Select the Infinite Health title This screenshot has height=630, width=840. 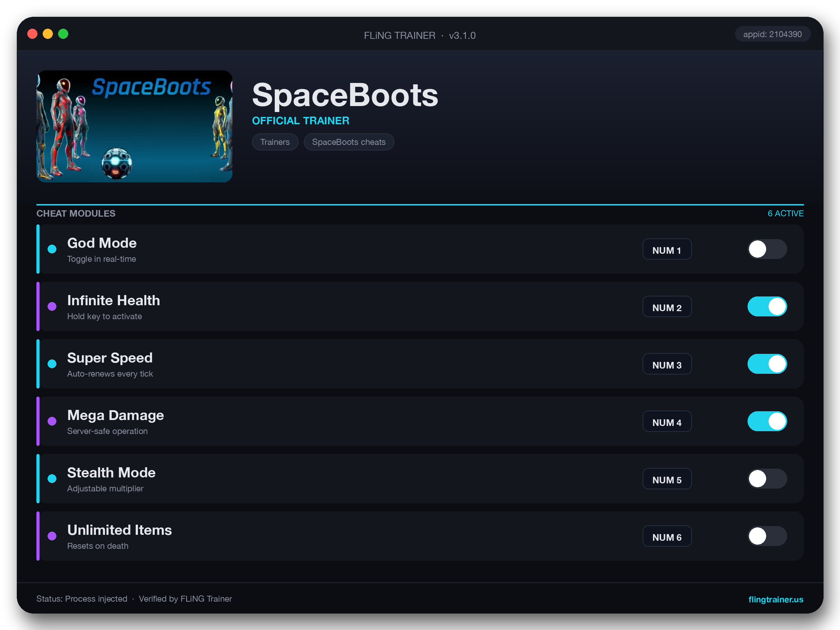pos(113,300)
